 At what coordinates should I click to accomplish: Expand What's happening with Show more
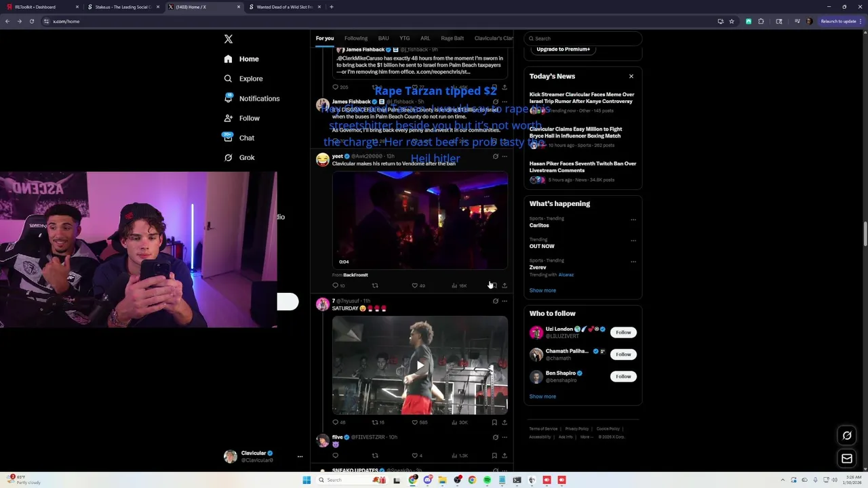point(542,290)
